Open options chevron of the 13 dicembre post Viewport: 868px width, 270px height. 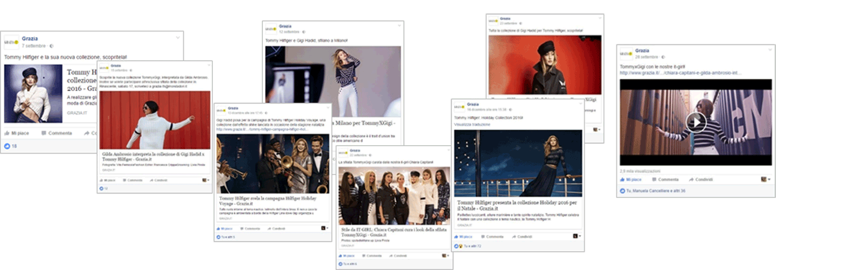tap(328, 108)
